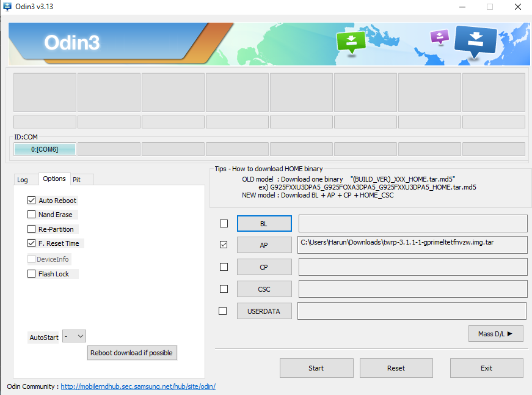The width and height of the screenshot is (532, 395).
Task: Click the USERDATA file path field
Action: (x=412, y=311)
